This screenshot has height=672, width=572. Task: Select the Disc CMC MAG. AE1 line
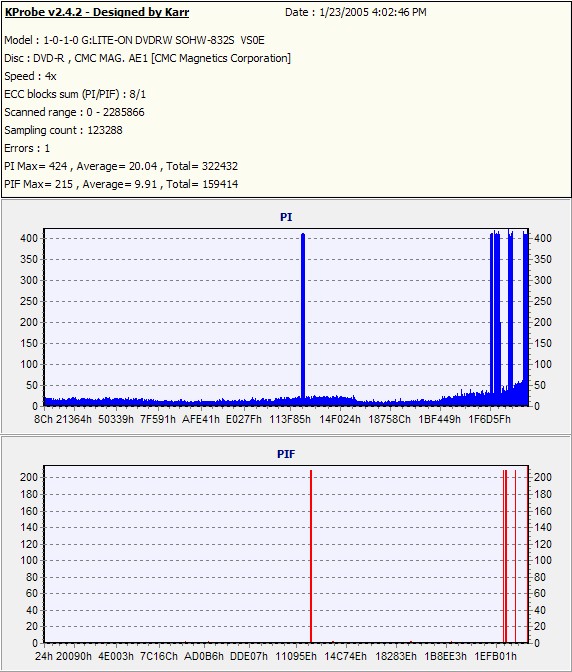pos(147,58)
